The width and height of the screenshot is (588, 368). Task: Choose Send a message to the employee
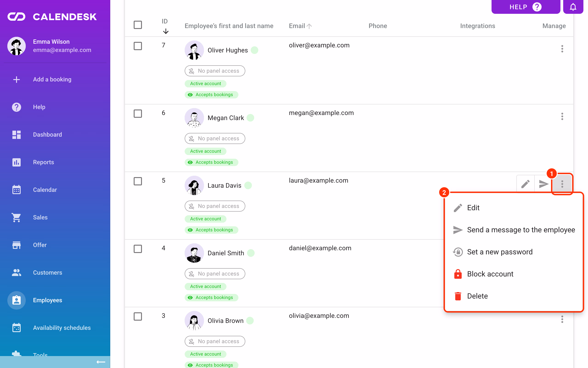coord(514,230)
